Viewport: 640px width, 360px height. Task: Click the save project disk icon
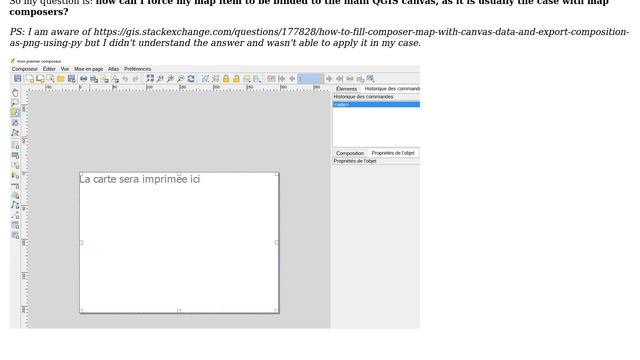pos(18,78)
